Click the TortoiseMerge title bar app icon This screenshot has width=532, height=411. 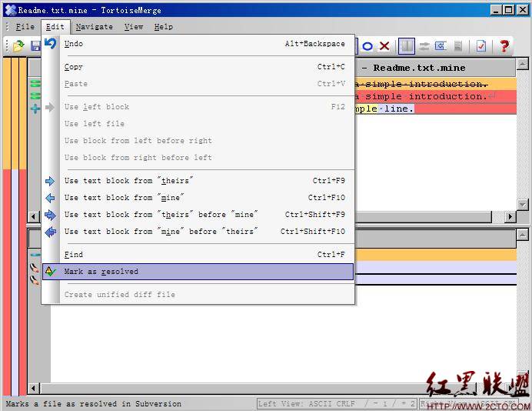click(x=11, y=10)
